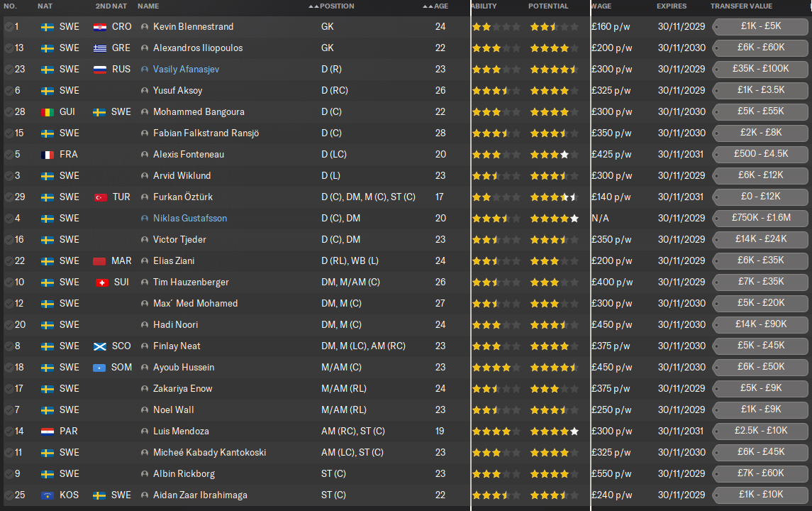
Task: Click the person icon beside Kevin Blennestrand
Action: [x=145, y=27]
